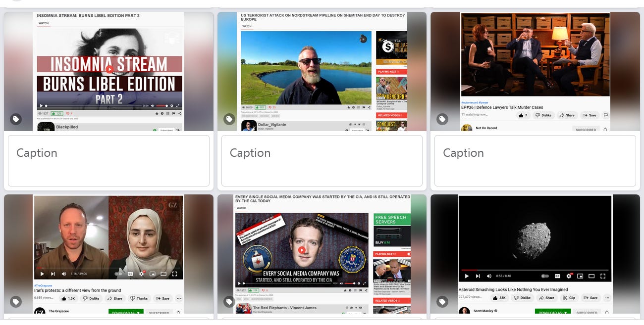Screen dimensions: 644x325
Task: Click 'EP#36 | Defence Lawyers Talk Murder Cases' title
Action: [x=502, y=107]
